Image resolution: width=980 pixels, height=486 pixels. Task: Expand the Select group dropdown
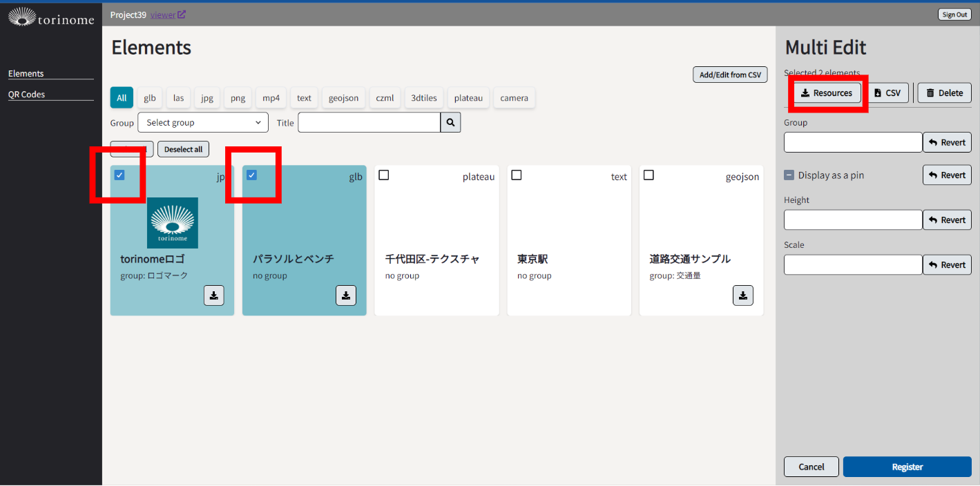point(203,123)
